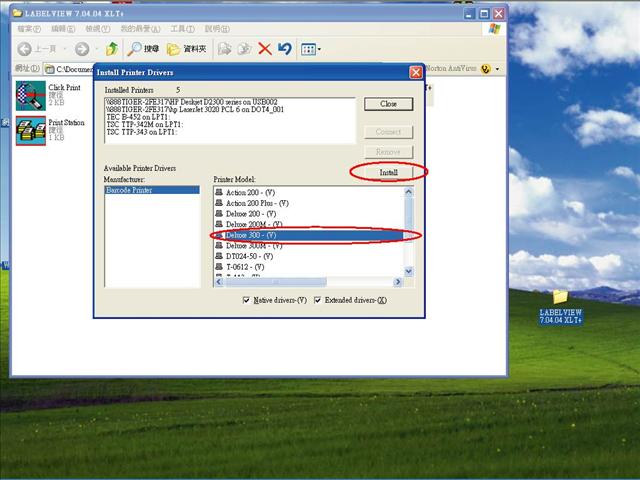Click the Install button
This screenshot has height=480, width=640.
click(x=389, y=172)
